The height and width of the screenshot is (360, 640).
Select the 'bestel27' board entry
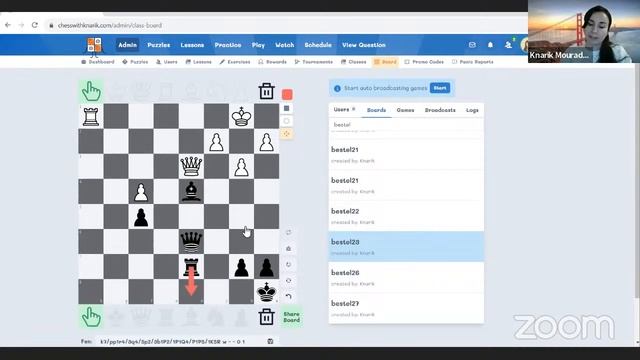(406, 309)
